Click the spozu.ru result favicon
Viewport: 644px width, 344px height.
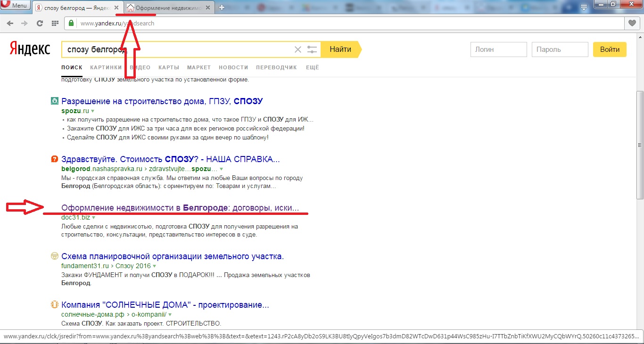tap(54, 101)
